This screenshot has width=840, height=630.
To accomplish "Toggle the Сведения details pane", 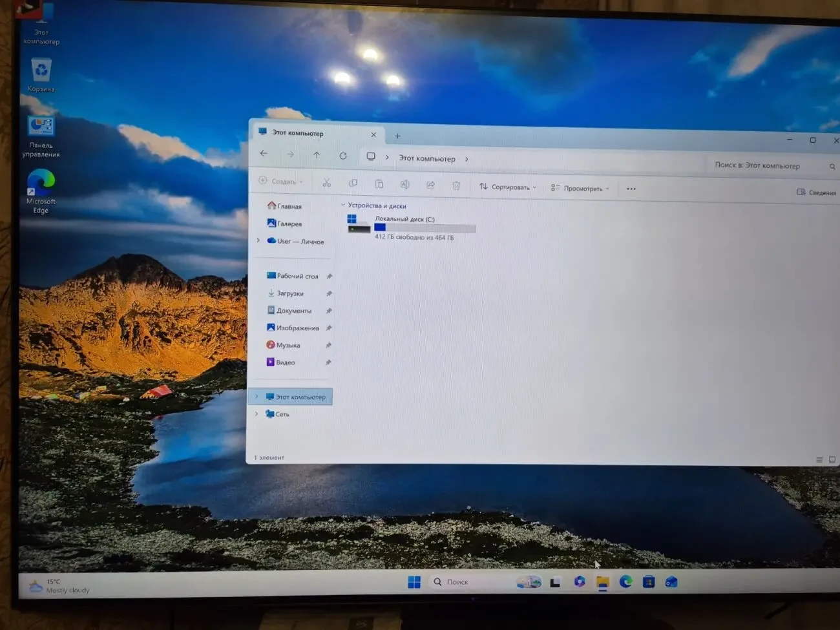I will click(x=816, y=192).
